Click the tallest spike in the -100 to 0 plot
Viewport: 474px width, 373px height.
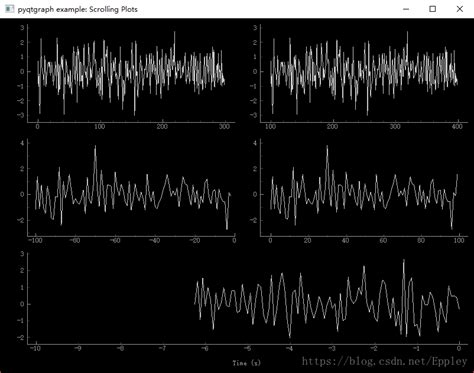pyautogui.click(x=95, y=148)
